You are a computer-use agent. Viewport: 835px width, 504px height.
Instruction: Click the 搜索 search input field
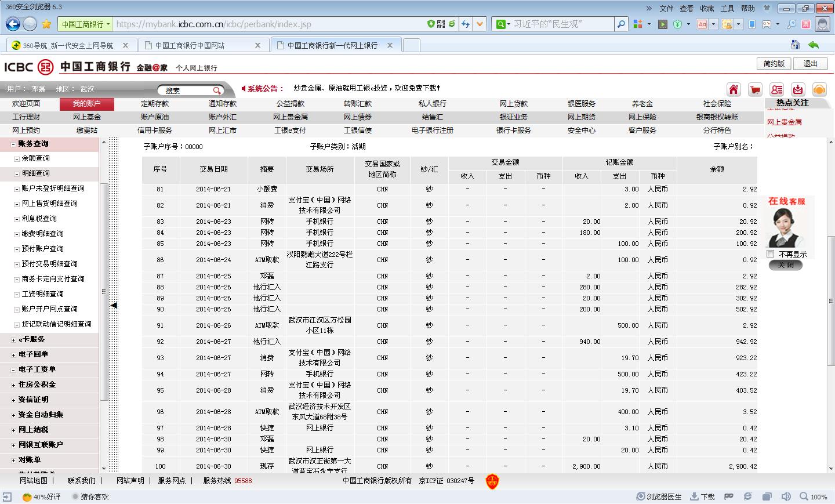tap(186, 90)
